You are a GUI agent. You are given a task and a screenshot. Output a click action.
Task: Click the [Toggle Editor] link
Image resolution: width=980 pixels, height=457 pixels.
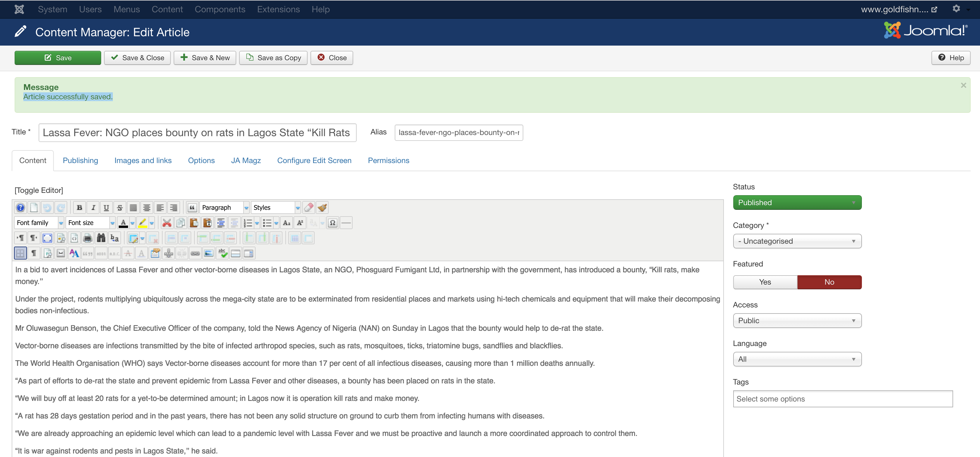[39, 190]
